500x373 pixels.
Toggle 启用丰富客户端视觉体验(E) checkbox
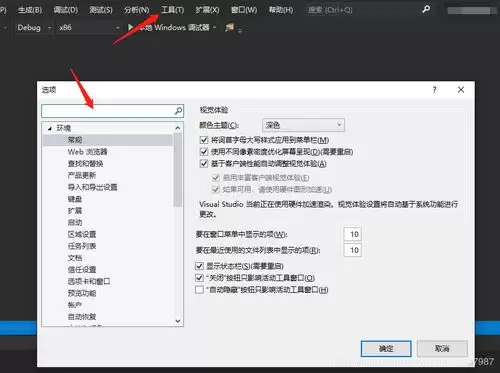(x=216, y=177)
